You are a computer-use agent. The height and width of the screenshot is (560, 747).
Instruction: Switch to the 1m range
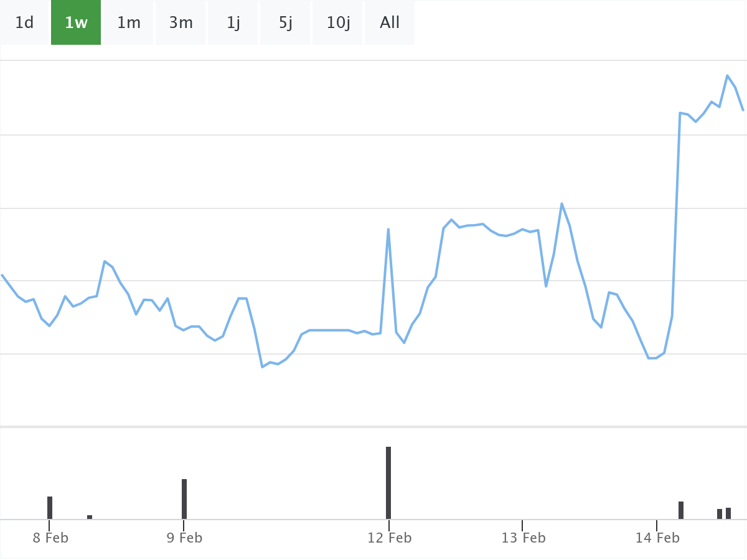point(129,23)
